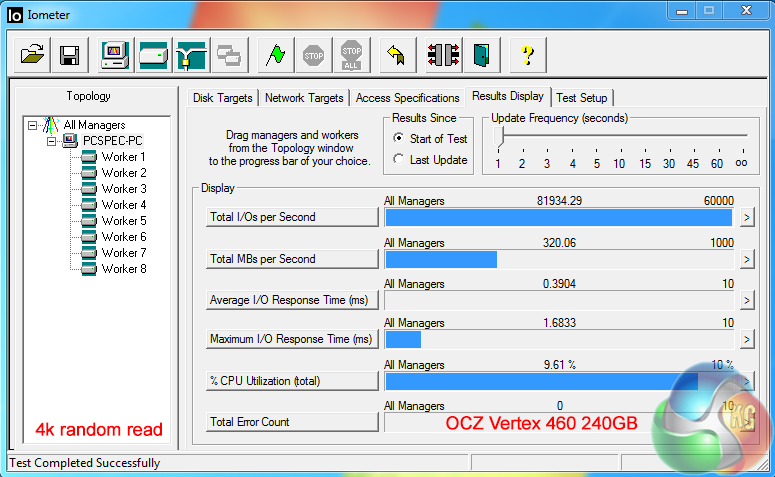Click Total I/Os per Second button
Viewport: 775px width, 477px height.
point(292,217)
